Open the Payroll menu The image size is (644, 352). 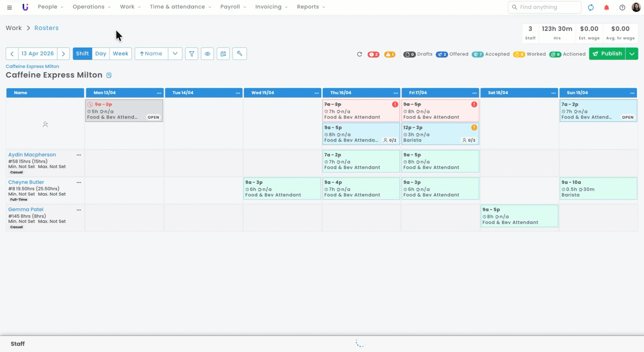[233, 7]
